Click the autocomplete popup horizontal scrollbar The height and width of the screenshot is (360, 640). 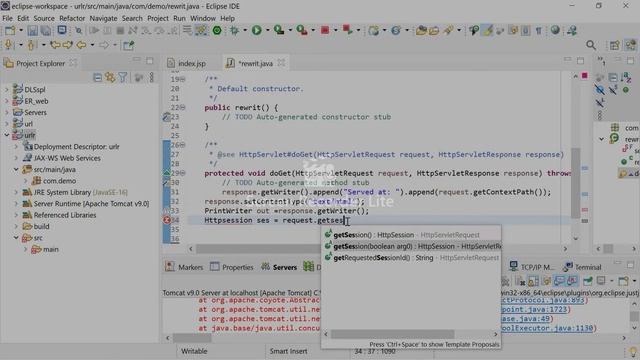click(x=410, y=334)
